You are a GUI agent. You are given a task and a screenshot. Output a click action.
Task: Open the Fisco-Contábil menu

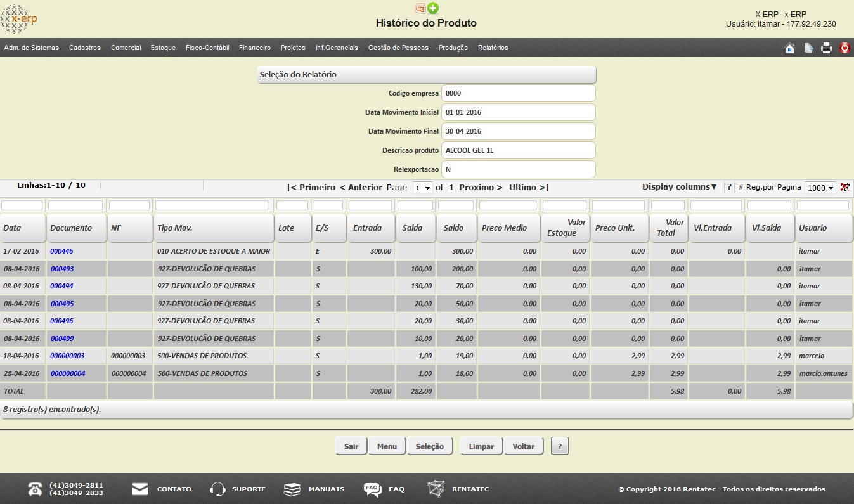207,48
